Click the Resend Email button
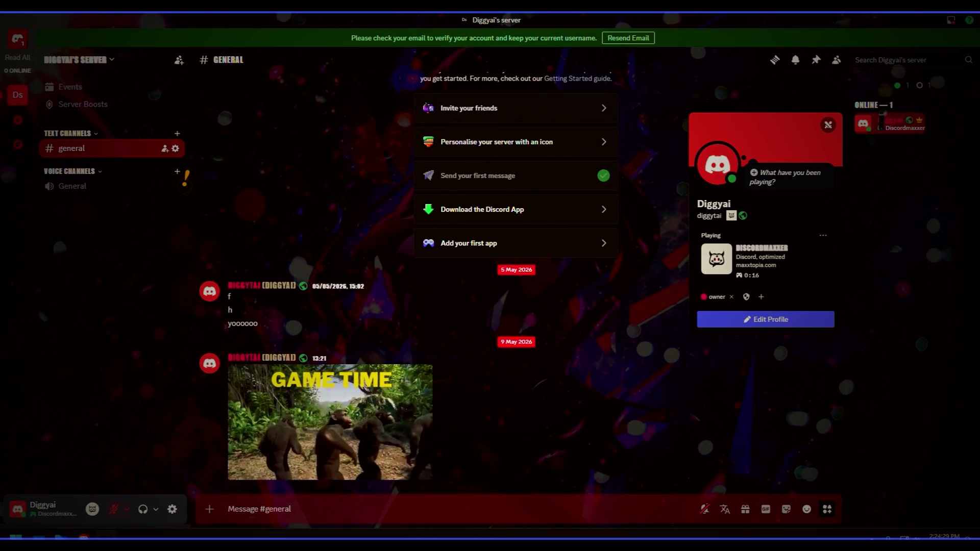 [628, 38]
